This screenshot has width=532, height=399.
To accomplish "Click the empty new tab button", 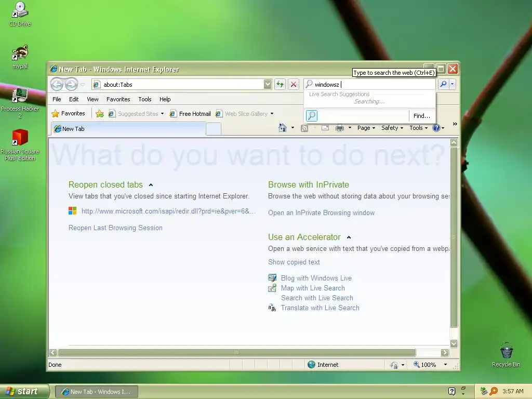I will point(214,129).
